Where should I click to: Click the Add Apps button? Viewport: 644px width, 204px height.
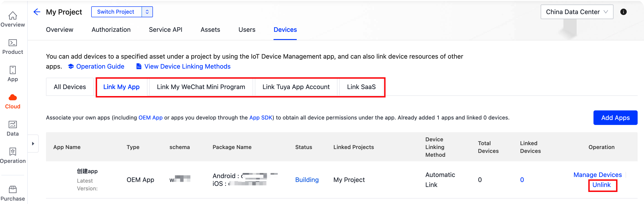tap(615, 118)
